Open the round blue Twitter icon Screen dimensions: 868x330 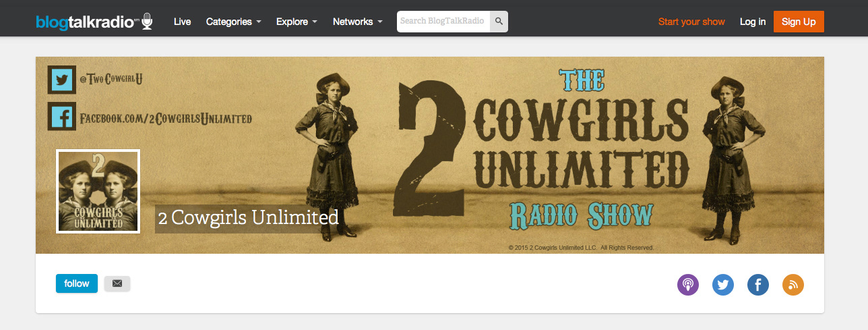[x=723, y=285]
